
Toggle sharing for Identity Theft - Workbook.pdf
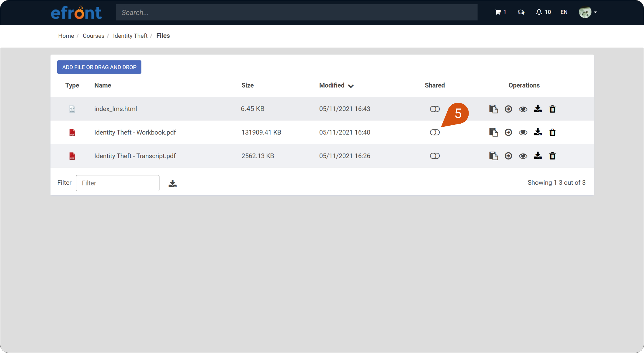435,133
